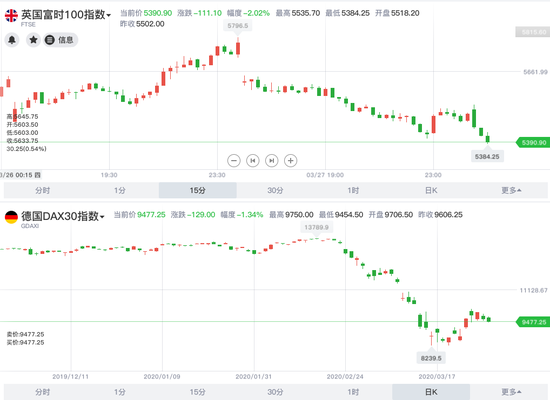
Task: Click the UK flag icon
Action: (x=11, y=15)
